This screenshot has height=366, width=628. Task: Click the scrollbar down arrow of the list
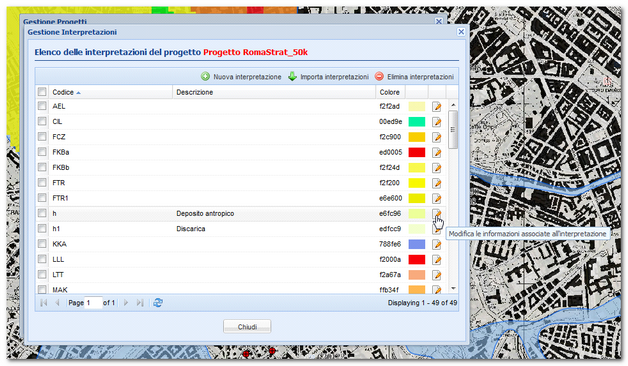(453, 288)
